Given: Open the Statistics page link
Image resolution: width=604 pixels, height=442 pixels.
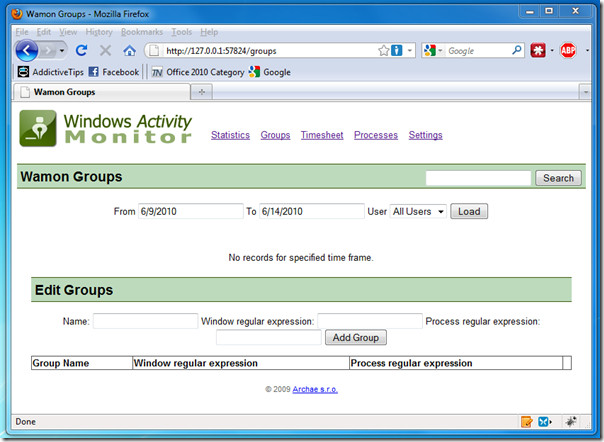Looking at the screenshot, I should (x=230, y=135).
